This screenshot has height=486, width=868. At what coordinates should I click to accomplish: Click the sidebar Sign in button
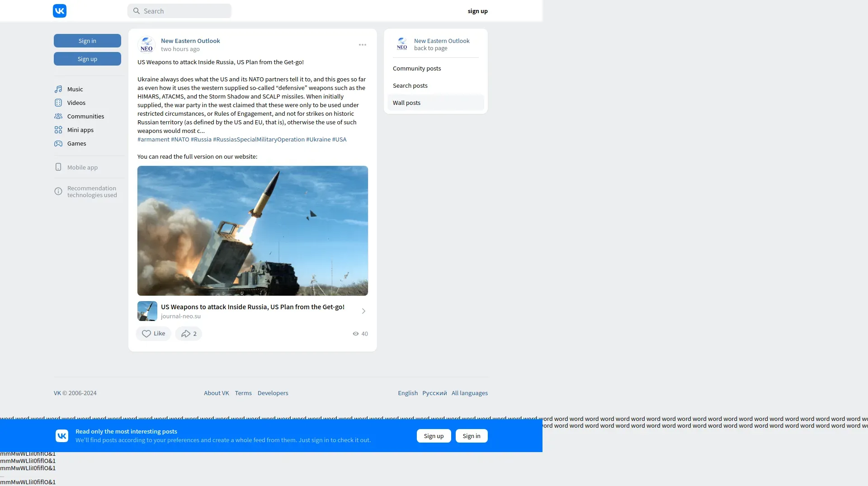87,41
